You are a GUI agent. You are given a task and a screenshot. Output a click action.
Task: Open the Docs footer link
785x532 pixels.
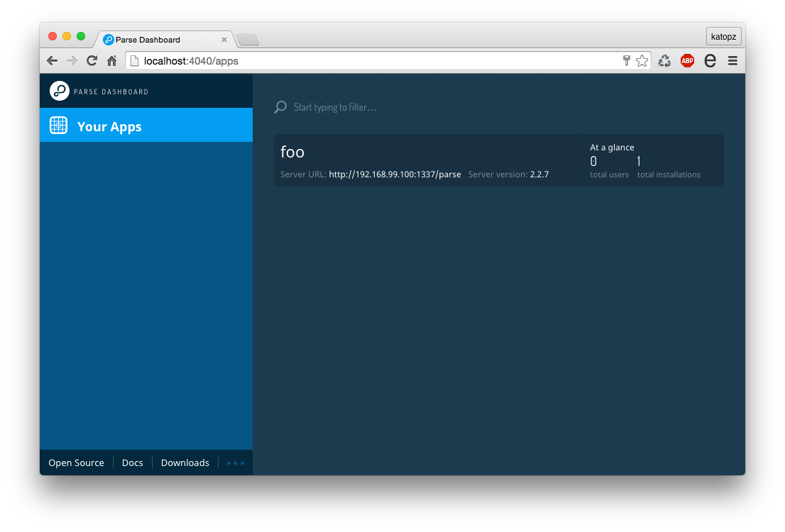click(132, 462)
